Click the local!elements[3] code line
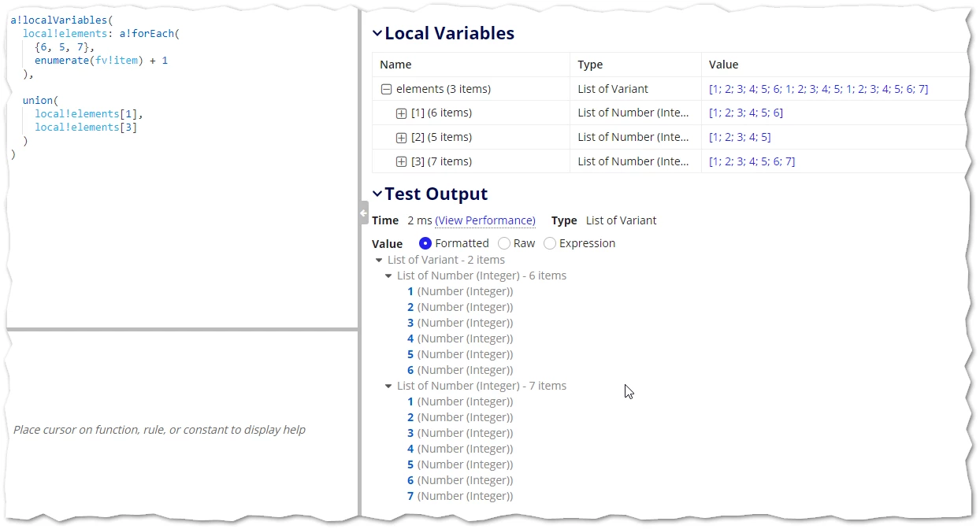This screenshot has height=529, width=980. [86, 128]
